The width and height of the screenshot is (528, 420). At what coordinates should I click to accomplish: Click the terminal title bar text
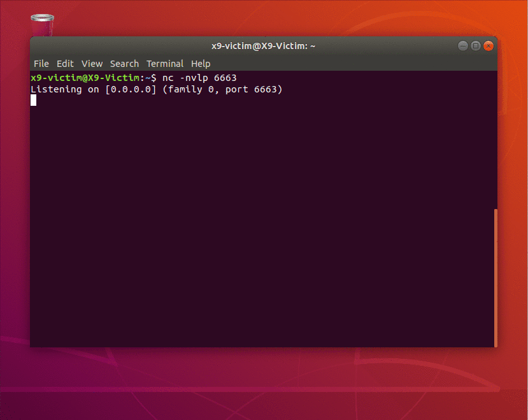[263, 46]
